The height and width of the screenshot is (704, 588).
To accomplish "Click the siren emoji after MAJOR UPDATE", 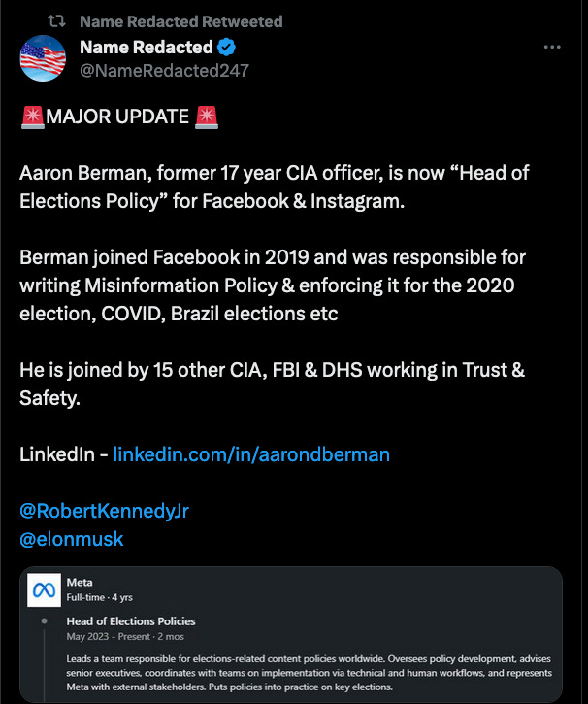I will tap(207, 117).
